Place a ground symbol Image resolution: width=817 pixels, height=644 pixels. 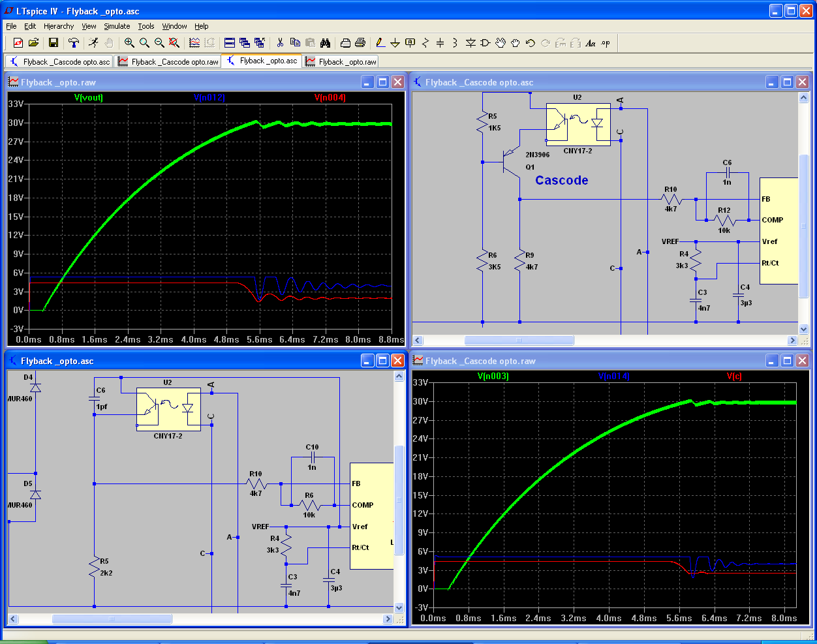[x=395, y=43]
